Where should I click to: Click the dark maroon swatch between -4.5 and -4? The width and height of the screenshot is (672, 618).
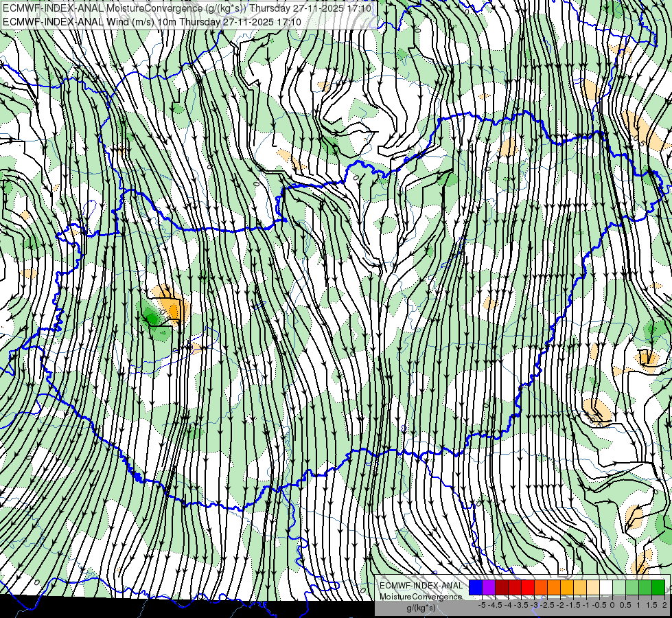(502, 588)
